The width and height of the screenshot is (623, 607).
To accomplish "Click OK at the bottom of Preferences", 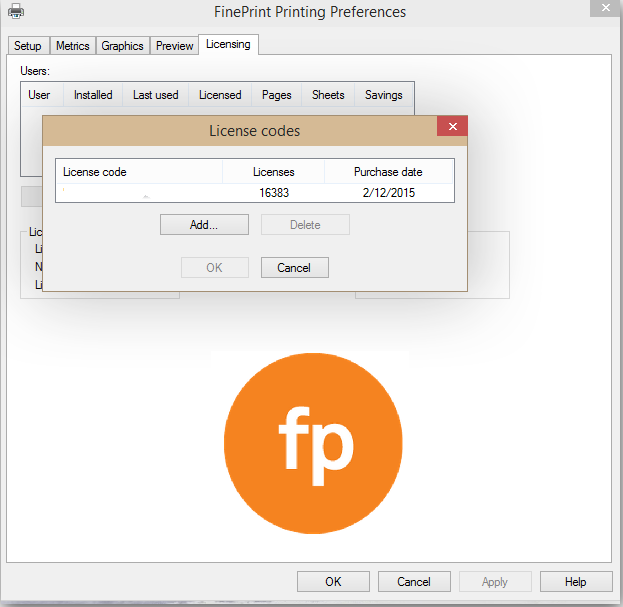I will coord(333,582).
